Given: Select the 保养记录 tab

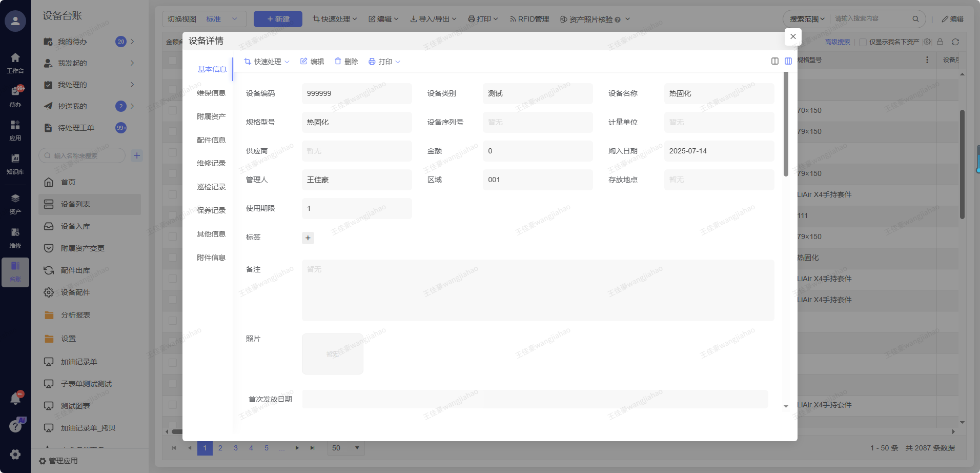Looking at the screenshot, I should (x=211, y=210).
